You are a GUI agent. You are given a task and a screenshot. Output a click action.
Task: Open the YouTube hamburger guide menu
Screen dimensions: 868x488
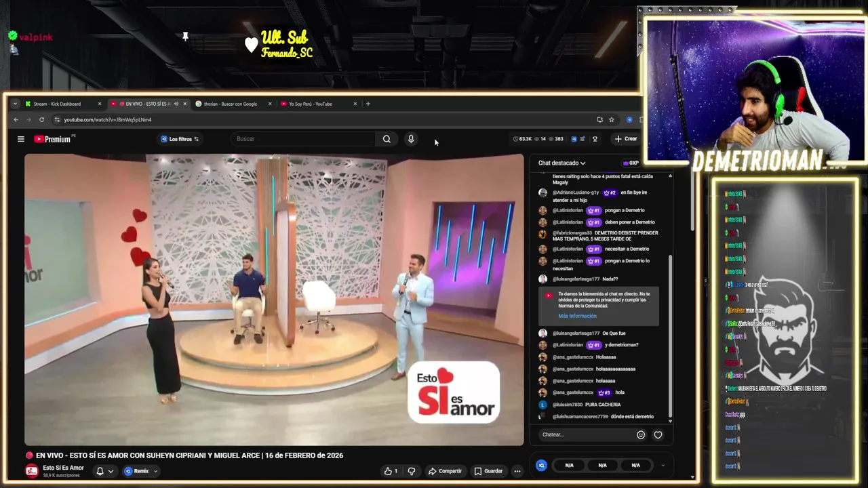click(x=21, y=139)
